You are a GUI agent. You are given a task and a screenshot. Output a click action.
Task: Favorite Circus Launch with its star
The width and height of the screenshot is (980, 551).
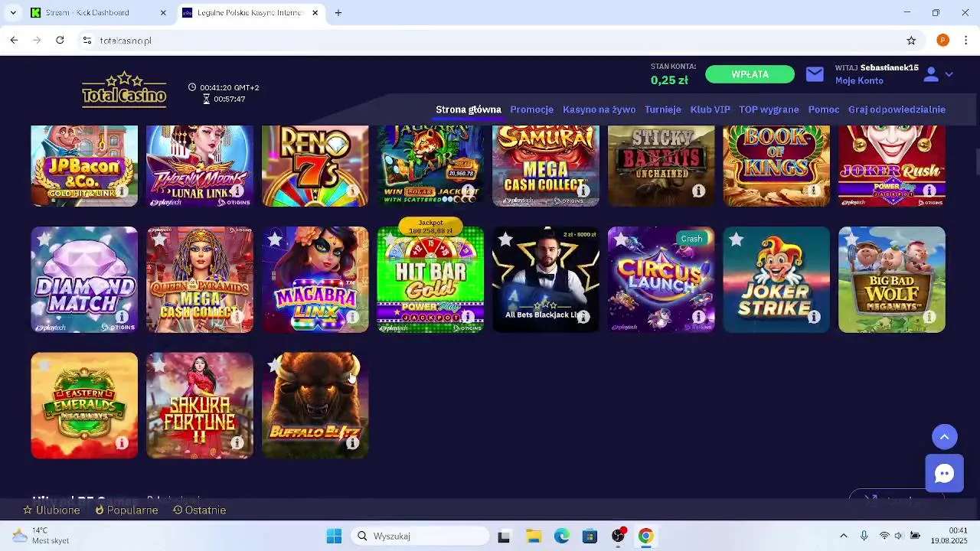point(621,240)
